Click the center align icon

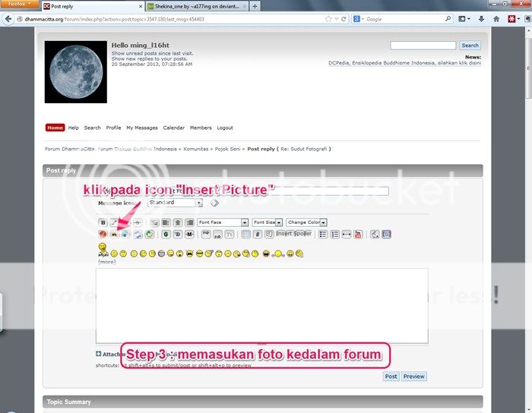pos(176,222)
